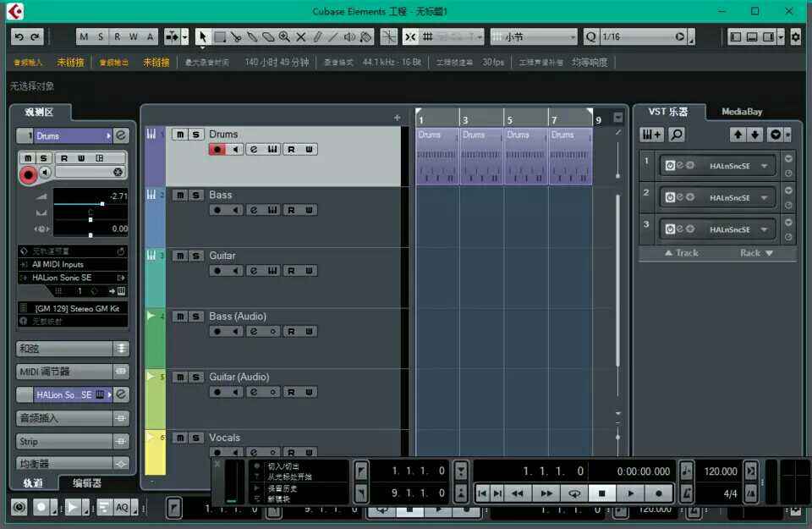Click the add track plus icon
This screenshot has width=812, height=529.
397,118
